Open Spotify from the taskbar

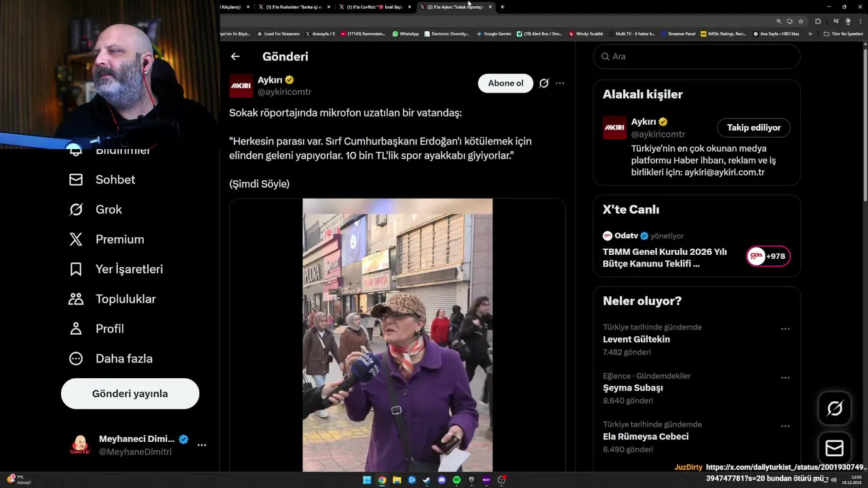point(456,480)
